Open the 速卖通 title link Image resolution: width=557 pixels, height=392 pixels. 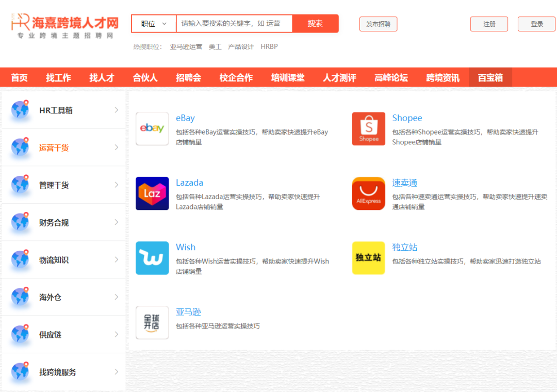click(405, 183)
